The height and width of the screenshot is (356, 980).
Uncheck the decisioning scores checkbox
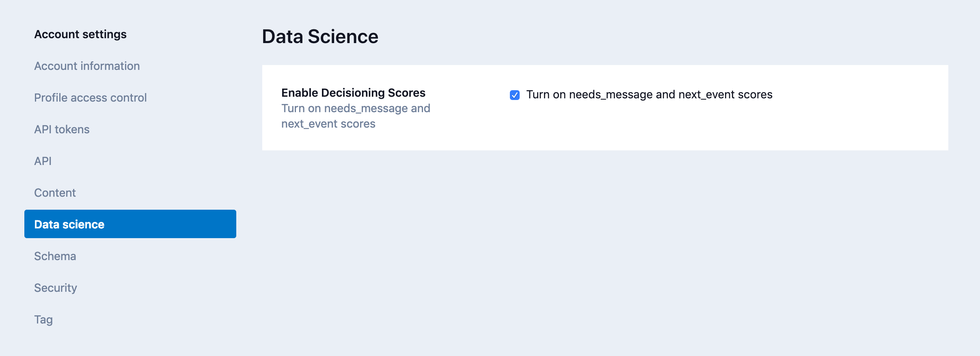pos(514,95)
